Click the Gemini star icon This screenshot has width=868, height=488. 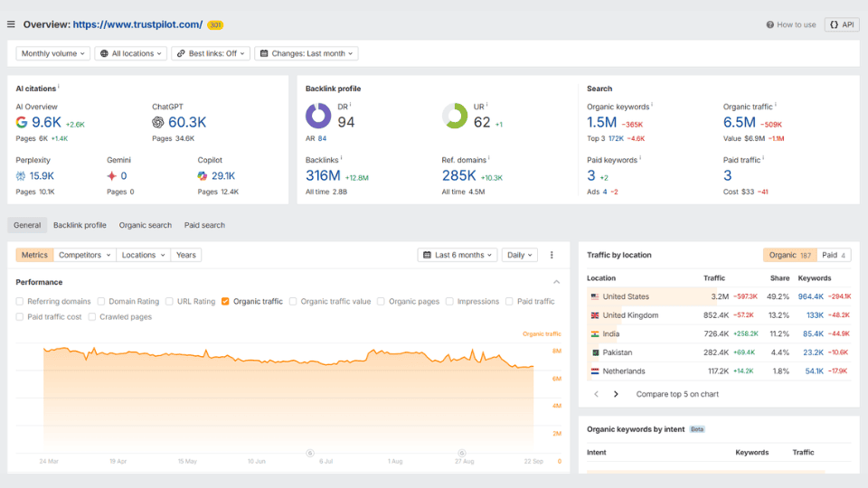112,176
